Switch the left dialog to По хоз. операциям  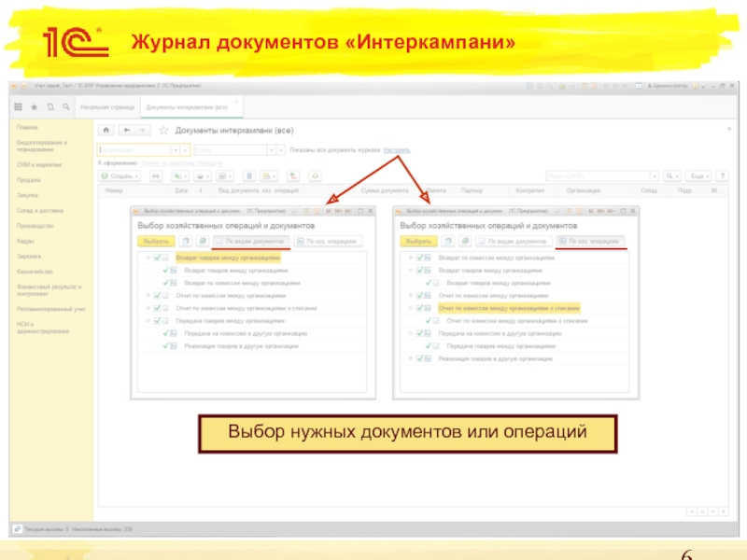coord(328,241)
